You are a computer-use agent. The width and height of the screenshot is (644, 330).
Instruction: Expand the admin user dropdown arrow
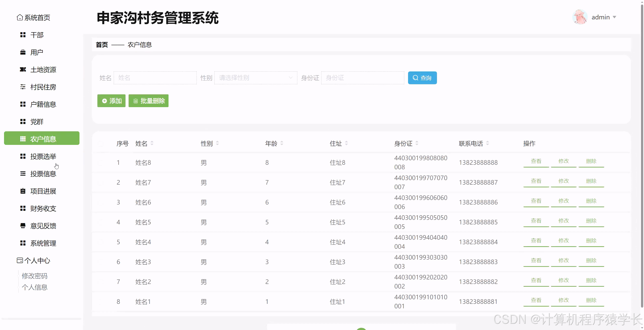(614, 17)
